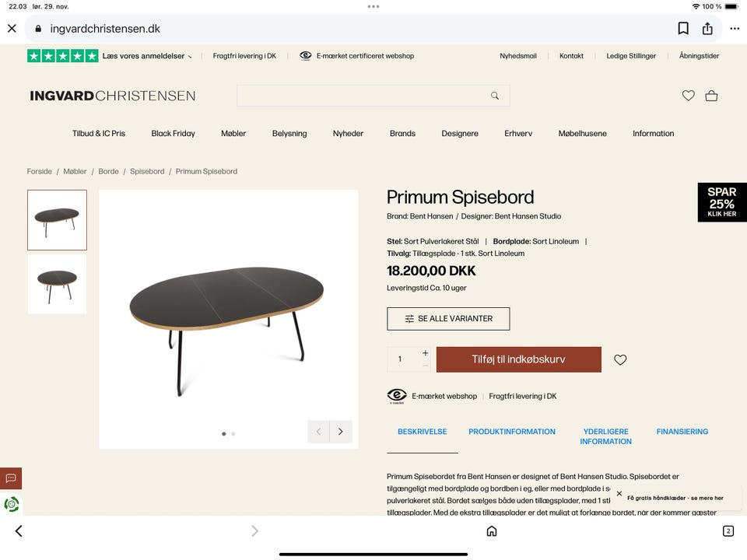Switch to Produktinformation tab
Viewport: 747px width, 560px height.
pyautogui.click(x=512, y=432)
